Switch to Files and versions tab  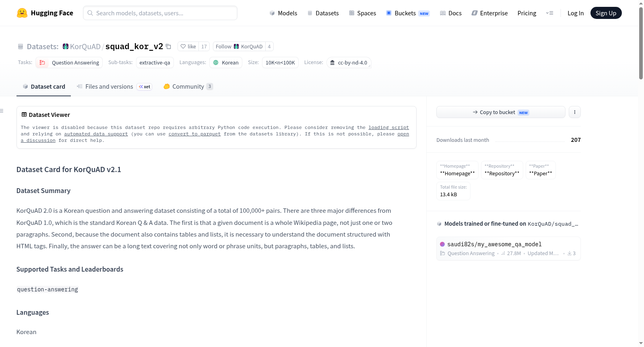point(114,87)
